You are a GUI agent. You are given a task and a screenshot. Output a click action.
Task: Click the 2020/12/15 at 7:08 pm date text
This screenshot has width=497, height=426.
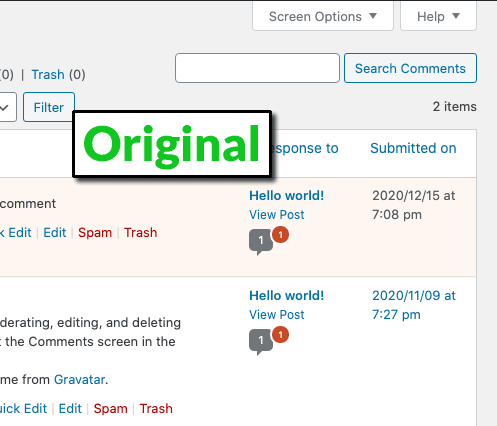[414, 205]
